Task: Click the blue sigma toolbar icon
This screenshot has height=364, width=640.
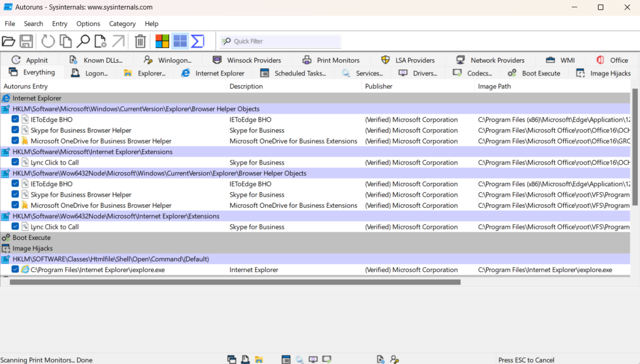Action: tap(198, 41)
